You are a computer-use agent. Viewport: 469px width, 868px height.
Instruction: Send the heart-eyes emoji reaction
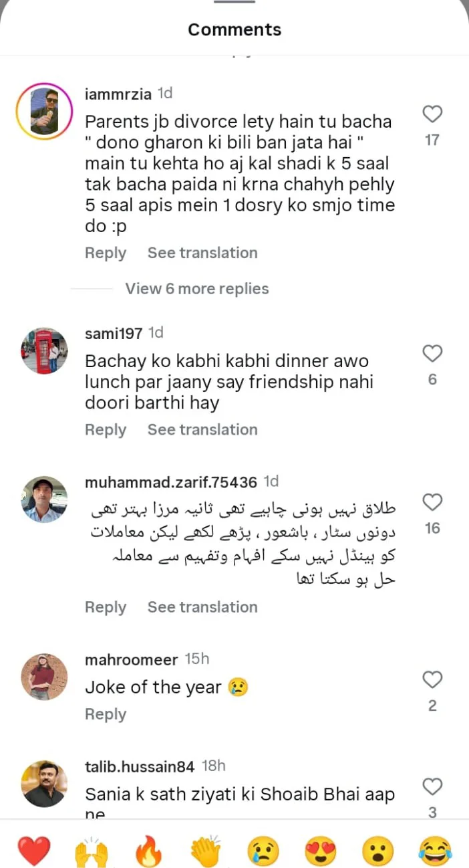pyautogui.click(x=321, y=851)
